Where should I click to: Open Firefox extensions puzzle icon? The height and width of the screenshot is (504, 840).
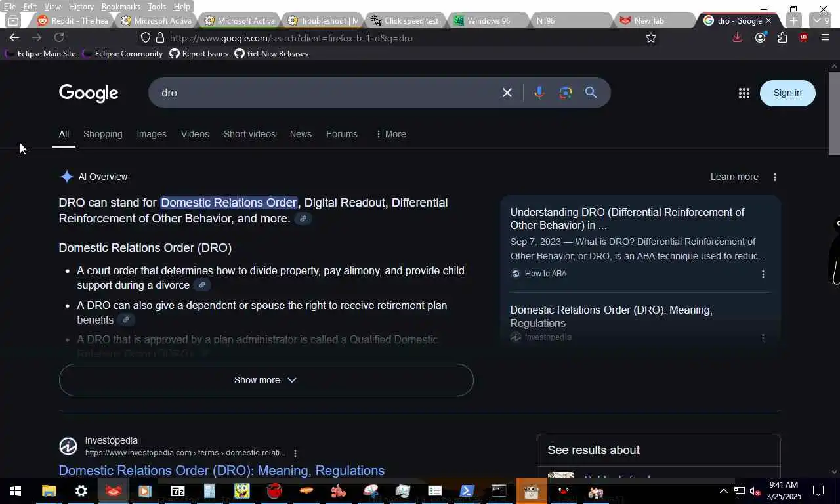tap(782, 38)
